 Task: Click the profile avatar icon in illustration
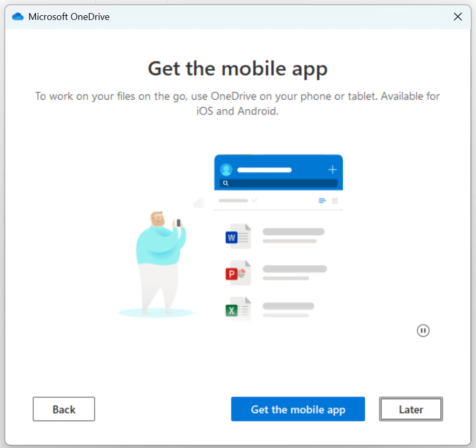(227, 170)
